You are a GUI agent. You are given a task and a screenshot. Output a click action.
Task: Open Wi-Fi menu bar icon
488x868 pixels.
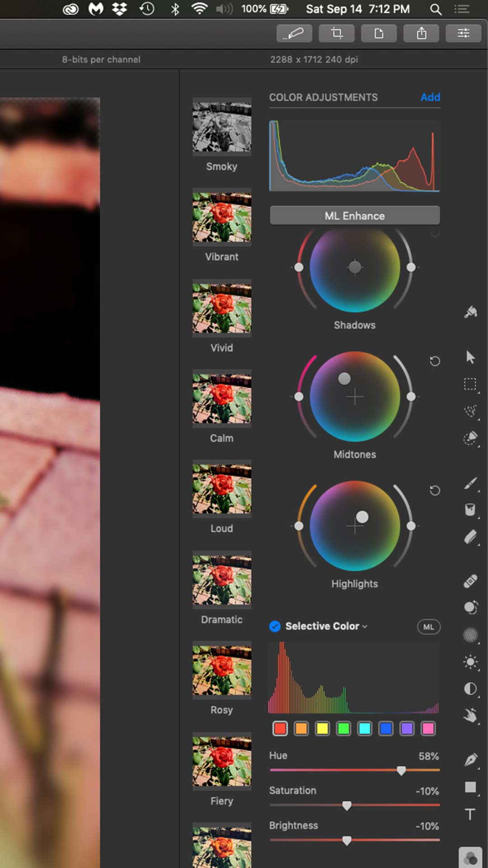(x=199, y=9)
